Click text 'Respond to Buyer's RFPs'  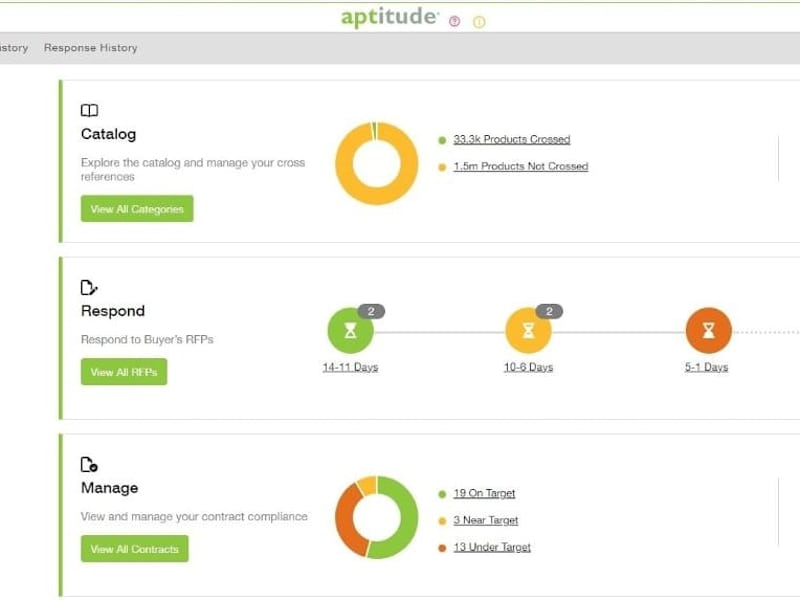point(147,339)
